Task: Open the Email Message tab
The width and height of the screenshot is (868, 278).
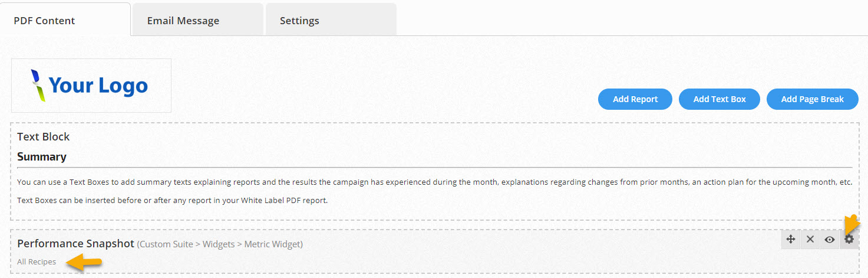Action: click(x=183, y=21)
